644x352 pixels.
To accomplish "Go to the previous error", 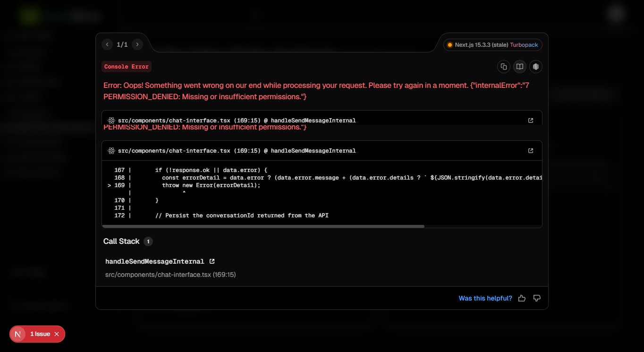I will (107, 44).
